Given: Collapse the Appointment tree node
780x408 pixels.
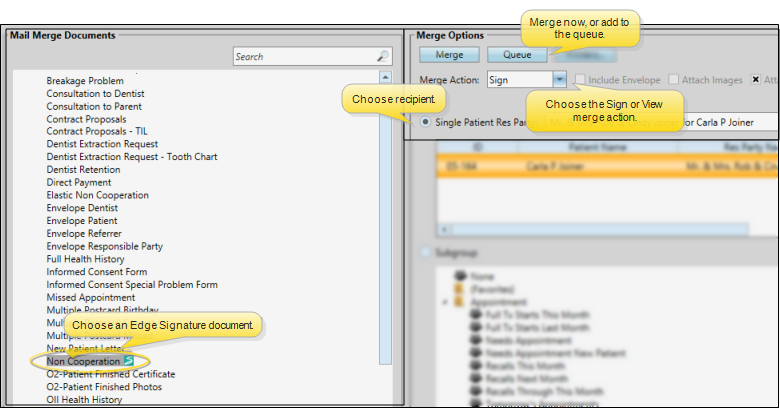Looking at the screenshot, I should click(444, 301).
